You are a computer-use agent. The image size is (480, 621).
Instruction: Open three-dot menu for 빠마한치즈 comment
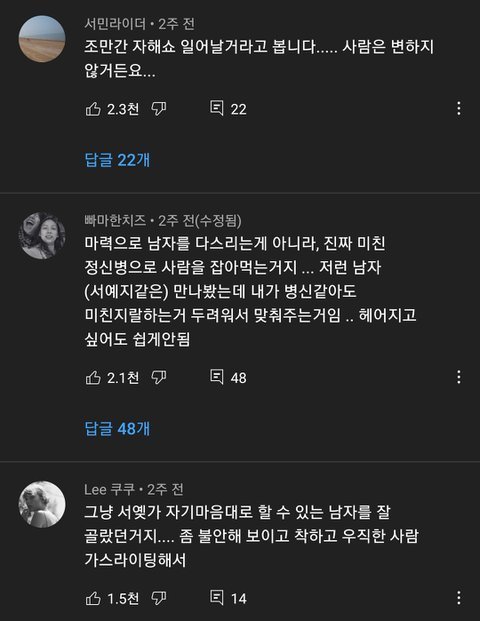[x=459, y=377]
